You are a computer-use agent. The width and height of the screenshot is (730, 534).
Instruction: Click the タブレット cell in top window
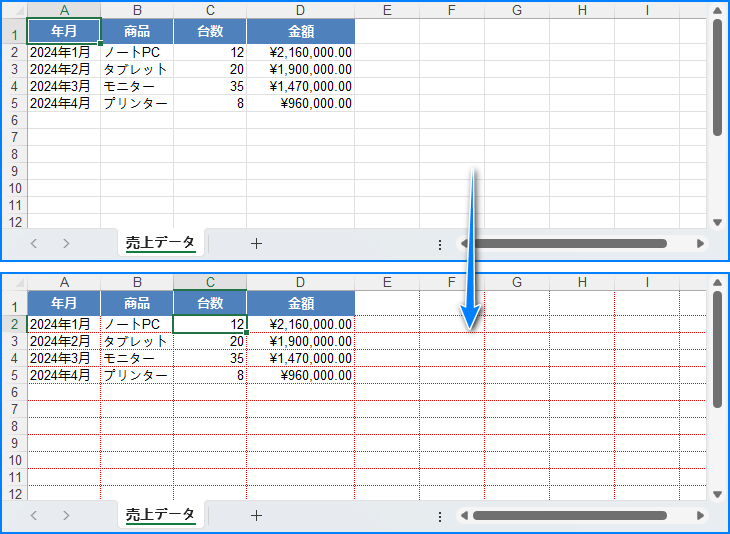137,69
